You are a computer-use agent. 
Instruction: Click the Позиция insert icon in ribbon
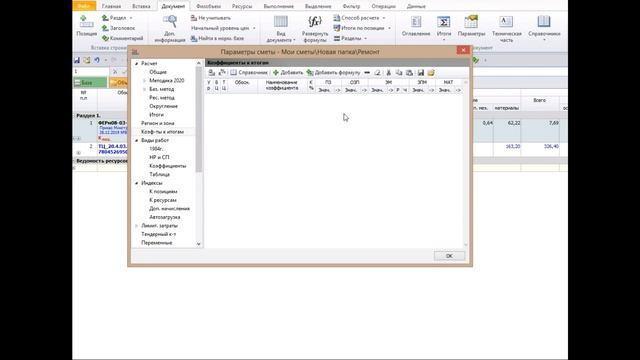(x=86, y=22)
